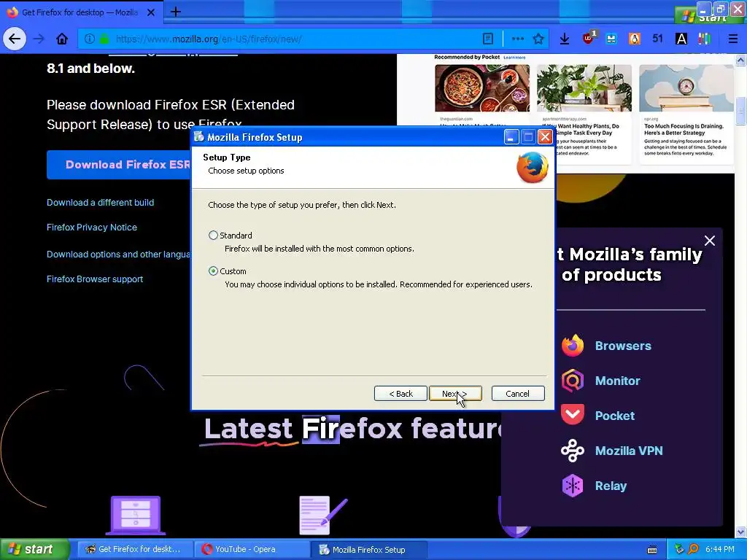Open page actions three-dots menu
The height and width of the screenshot is (560, 747).
point(518,39)
